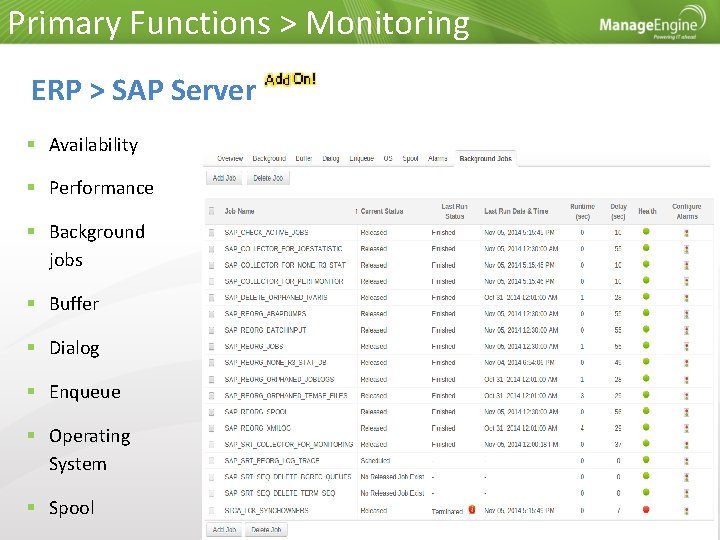This screenshot has width=720, height=540.
Task: Switch to the Spool tab
Action: tap(411, 158)
